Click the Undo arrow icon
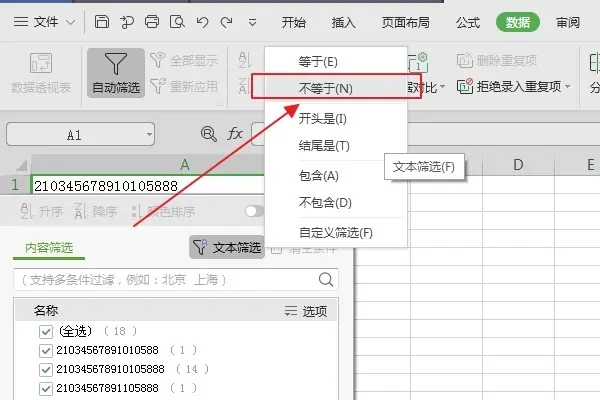The image size is (600, 400). pos(202,22)
